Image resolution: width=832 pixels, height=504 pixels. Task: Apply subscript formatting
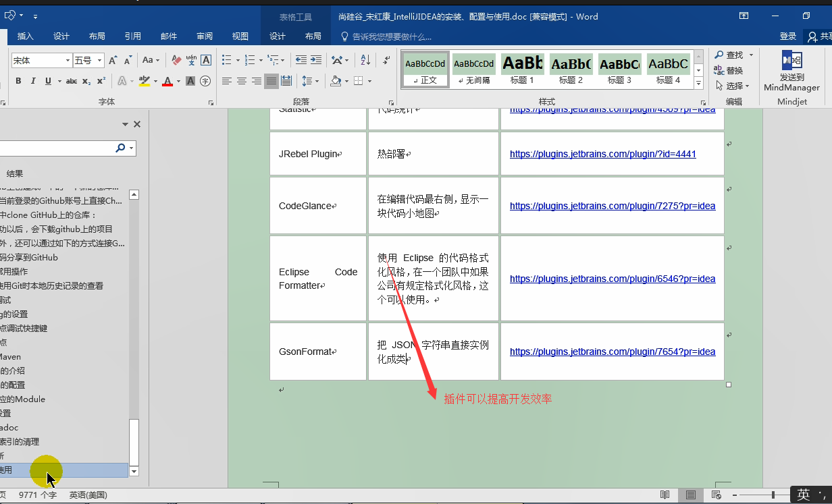86,81
